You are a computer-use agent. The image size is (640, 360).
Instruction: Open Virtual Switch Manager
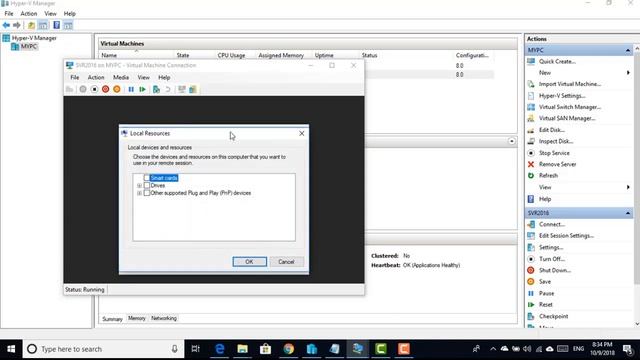pyautogui.click(x=570, y=107)
